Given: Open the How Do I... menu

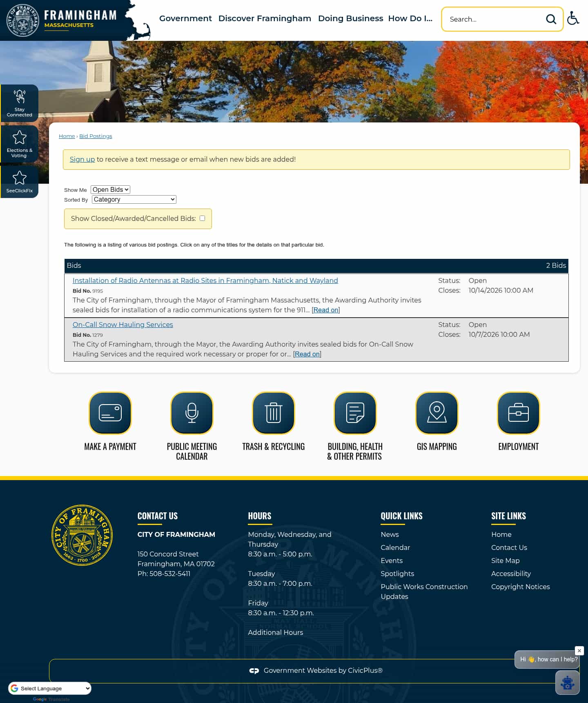Looking at the screenshot, I should [x=410, y=18].
